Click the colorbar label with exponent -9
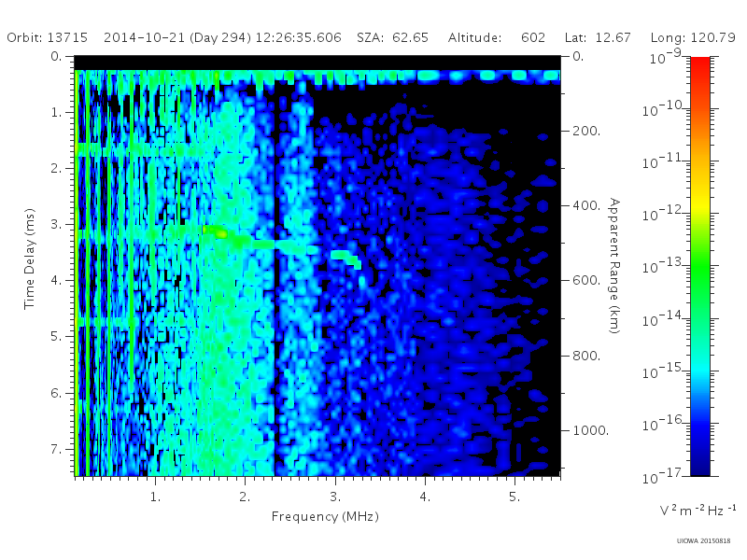The width and height of the screenshot is (747, 560). tap(666, 56)
